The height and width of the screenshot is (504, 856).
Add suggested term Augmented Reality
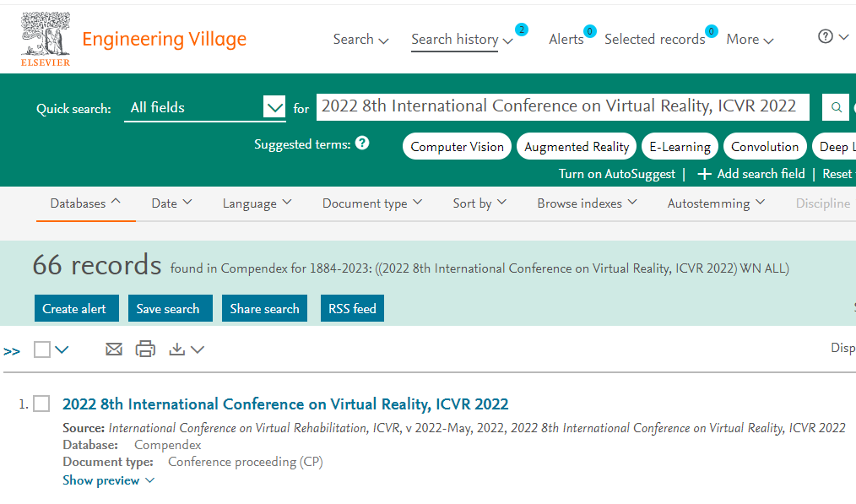[x=577, y=146]
